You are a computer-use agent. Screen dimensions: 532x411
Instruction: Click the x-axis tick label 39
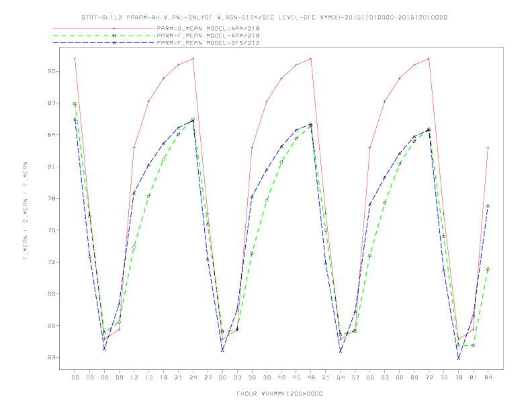[x=267, y=377]
